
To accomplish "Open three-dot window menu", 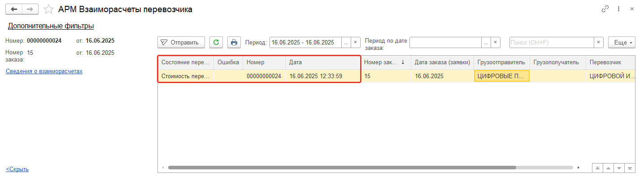I will click(x=618, y=9).
